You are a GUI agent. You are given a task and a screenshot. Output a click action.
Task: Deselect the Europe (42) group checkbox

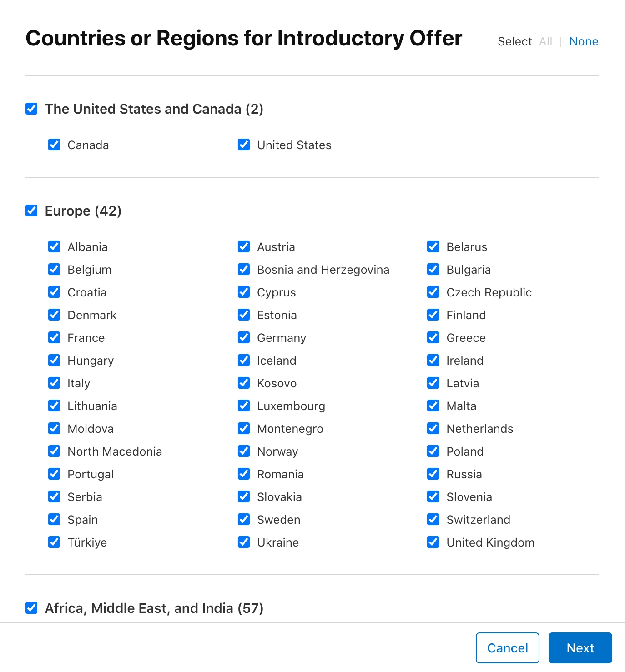[31, 211]
